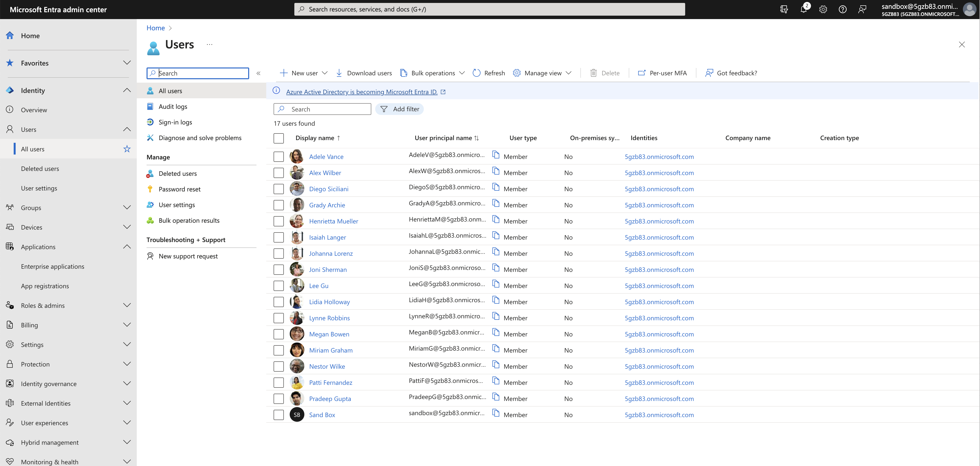Open the help question mark icon

pyautogui.click(x=842, y=9)
